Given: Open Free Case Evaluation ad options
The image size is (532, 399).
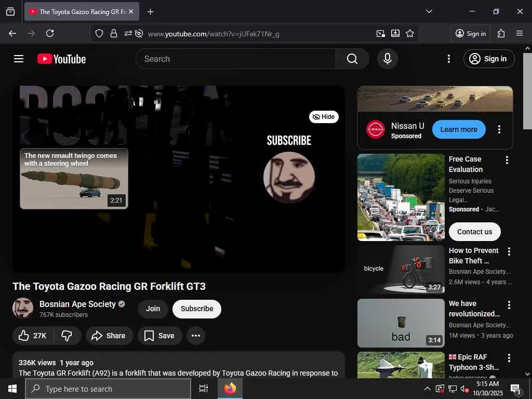Looking at the screenshot, I should 507,160.
